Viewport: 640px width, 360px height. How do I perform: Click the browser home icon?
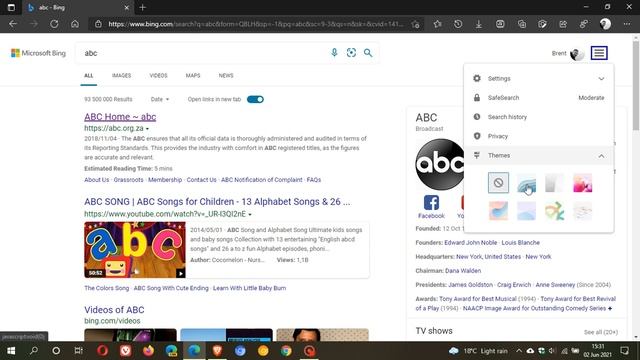point(75,24)
